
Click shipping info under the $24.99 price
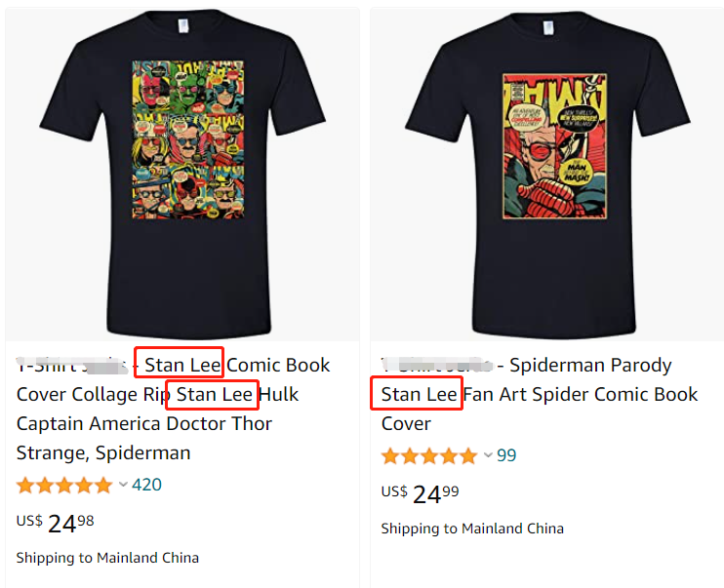pyautogui.click(x=472, y=529)
